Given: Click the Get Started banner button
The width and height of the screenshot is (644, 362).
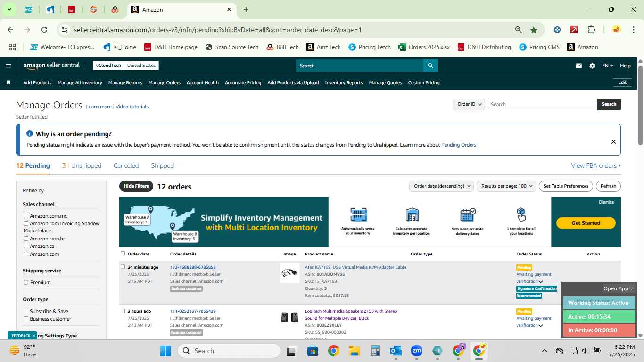Looking at the screenshot, I should click(x=586, y=223).
